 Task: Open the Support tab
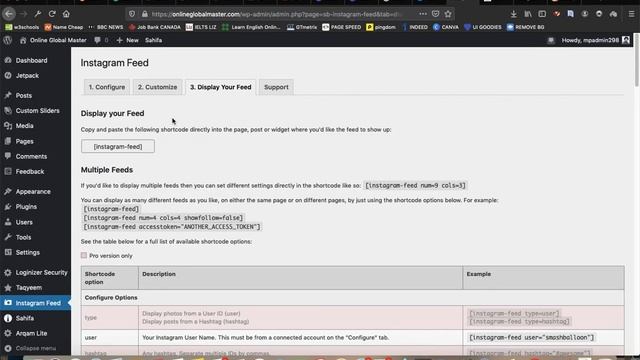tap(276, 87)
